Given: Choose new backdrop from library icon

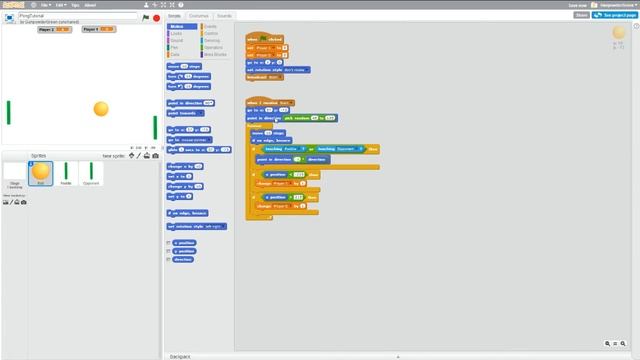Looking at the screenshot, I should (x=6, y=202).
